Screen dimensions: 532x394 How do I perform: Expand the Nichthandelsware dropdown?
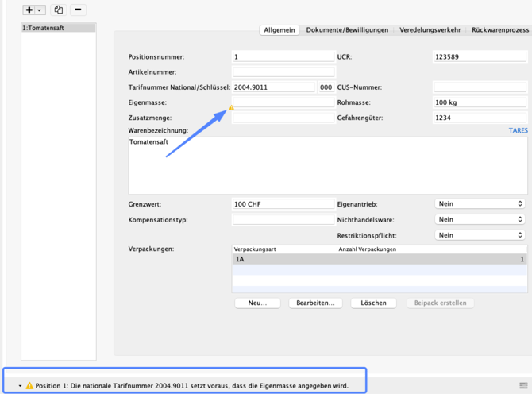coord(480,219)
